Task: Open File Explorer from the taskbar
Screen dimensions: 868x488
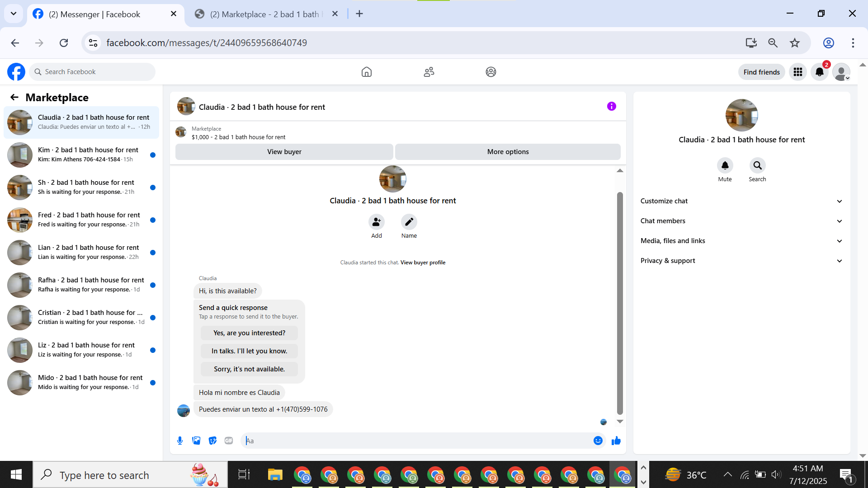Action: tap(275, 475)
